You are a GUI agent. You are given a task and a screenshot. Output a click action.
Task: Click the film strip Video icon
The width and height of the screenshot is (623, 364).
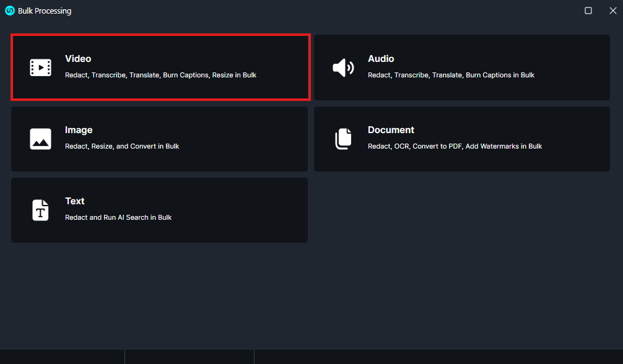[41, 67]
